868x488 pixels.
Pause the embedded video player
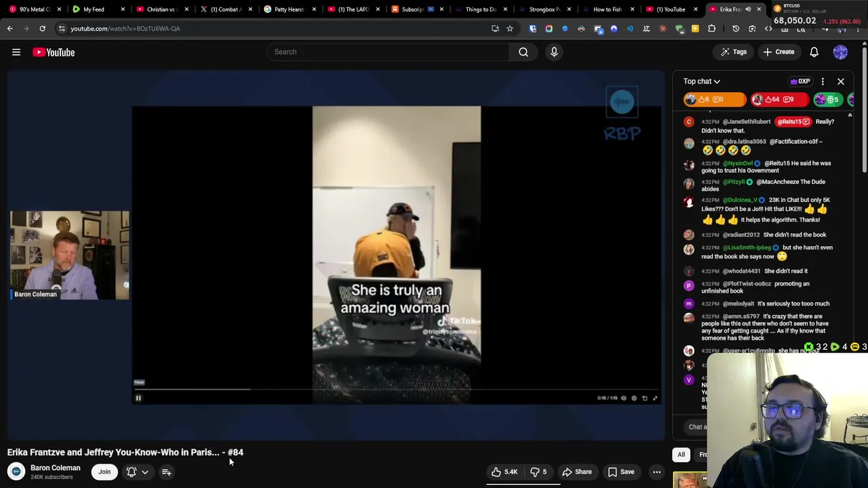138,399
